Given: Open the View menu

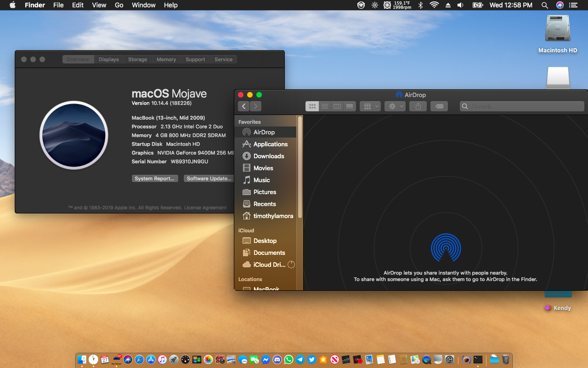Looking at the screenshot, I should [x=99, y=5].
